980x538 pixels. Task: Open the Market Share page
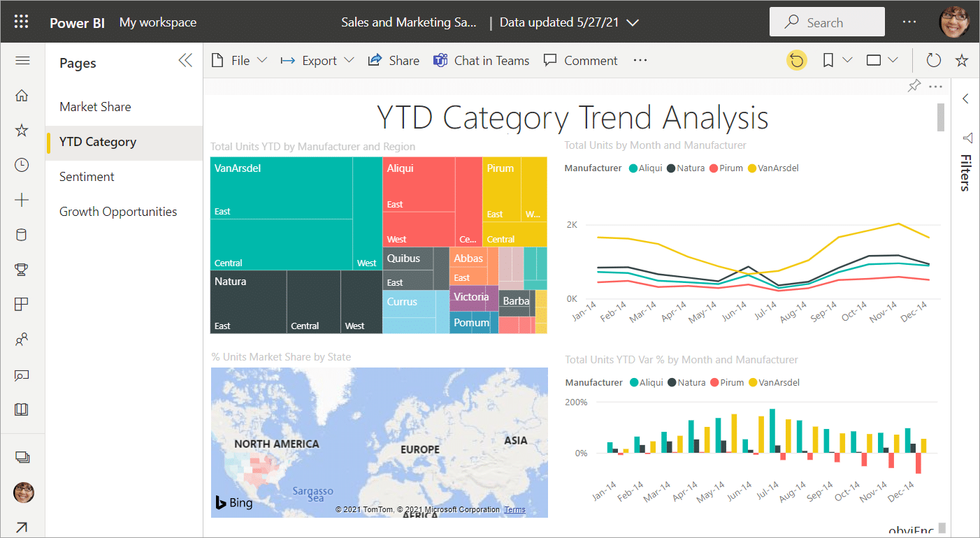(x=95, y=106)
